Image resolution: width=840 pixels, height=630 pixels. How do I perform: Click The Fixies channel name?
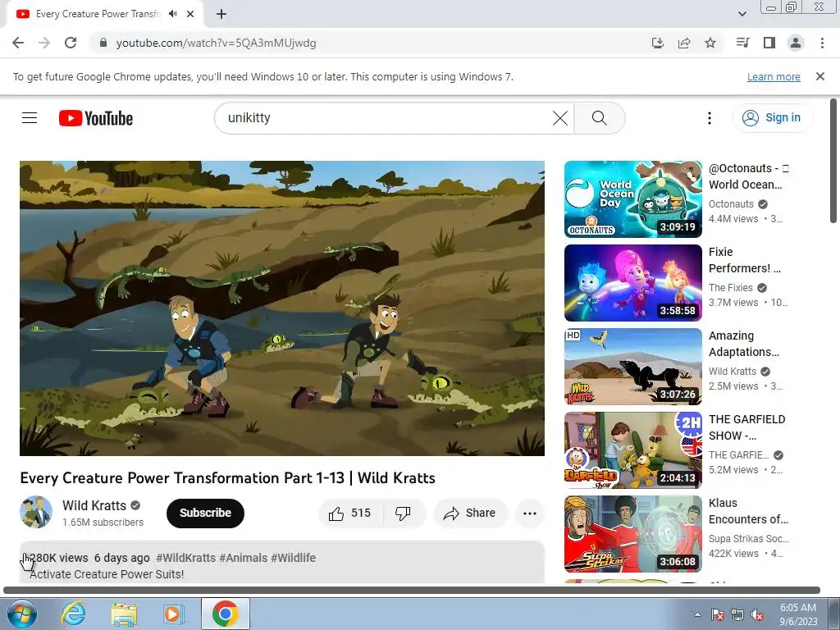[x=730, y=288]
